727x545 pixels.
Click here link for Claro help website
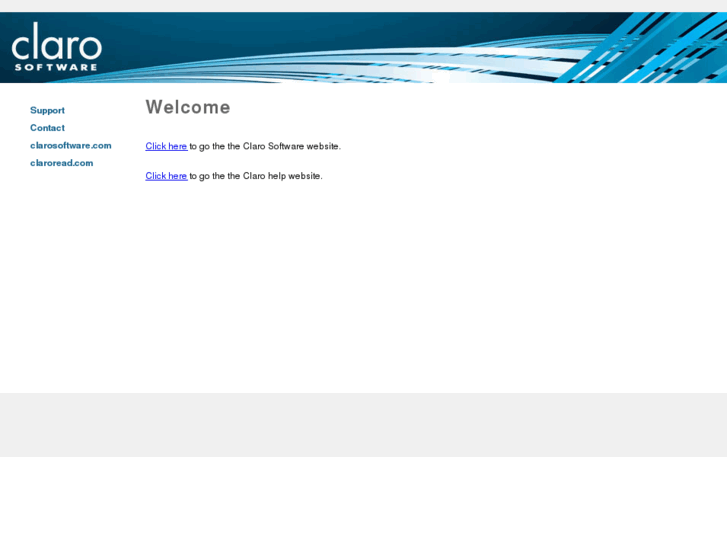pos(166,176)
